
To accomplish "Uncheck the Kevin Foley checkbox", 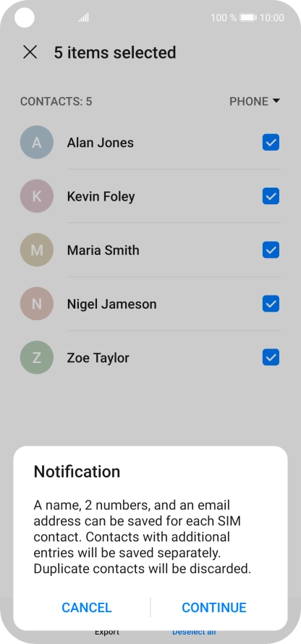I will (x=271, y=196).
